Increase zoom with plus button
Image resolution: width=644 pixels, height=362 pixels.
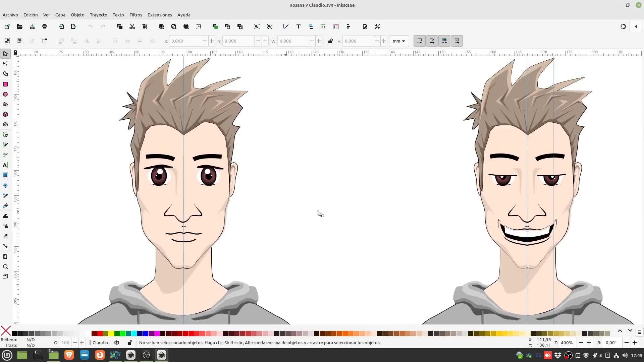pyautogui.click(x=589, y=343)
